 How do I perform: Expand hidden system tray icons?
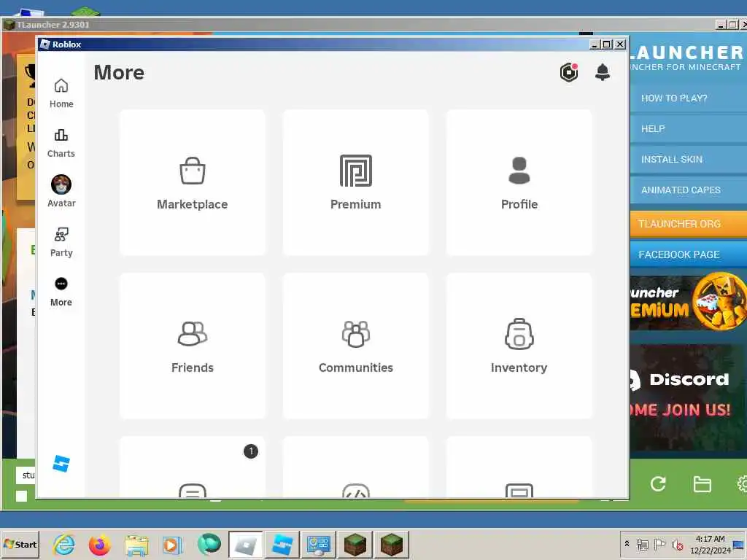[x=627, y=544]
